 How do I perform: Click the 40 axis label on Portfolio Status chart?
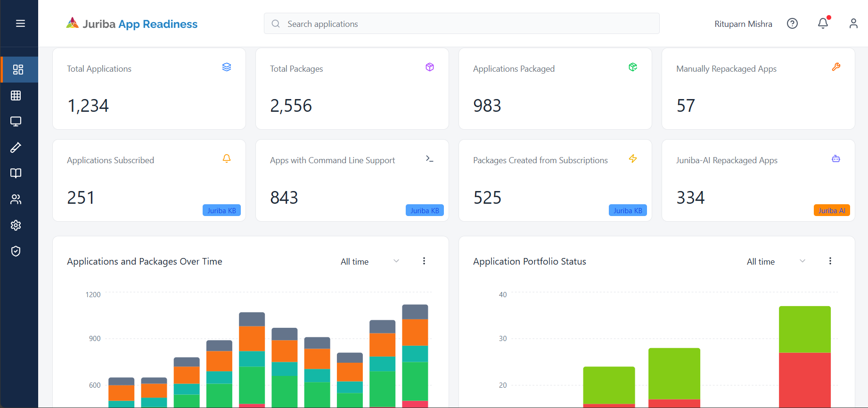(x=503, y=295)
